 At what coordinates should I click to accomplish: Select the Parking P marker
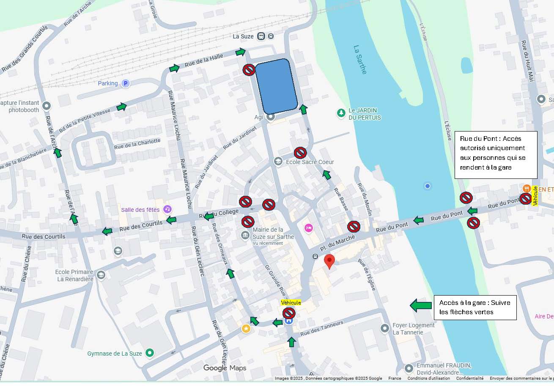click(125, 83)
